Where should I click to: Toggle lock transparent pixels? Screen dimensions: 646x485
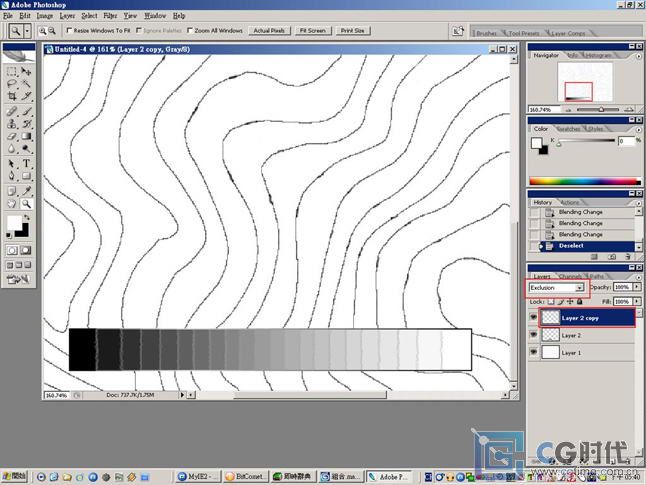551,302
